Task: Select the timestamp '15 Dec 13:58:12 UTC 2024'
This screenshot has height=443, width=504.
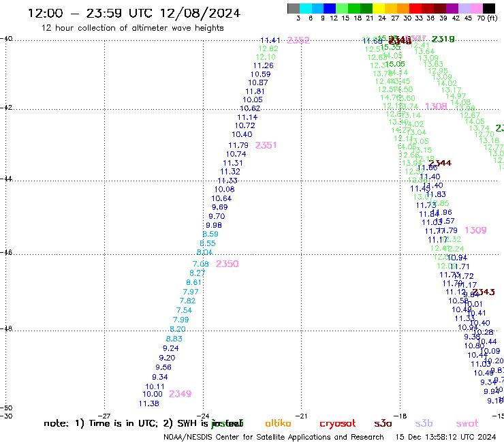Action: pyautogui.click(x=446, y=437)
